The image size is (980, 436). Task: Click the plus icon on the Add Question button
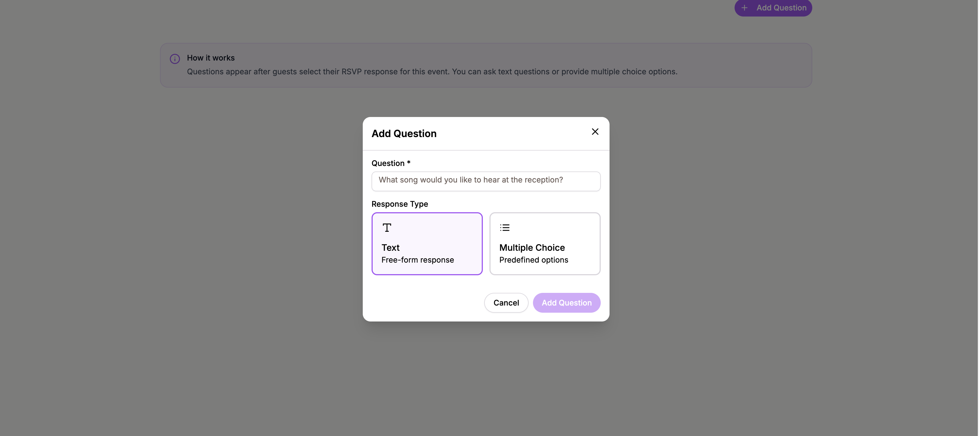pos(745,8)
